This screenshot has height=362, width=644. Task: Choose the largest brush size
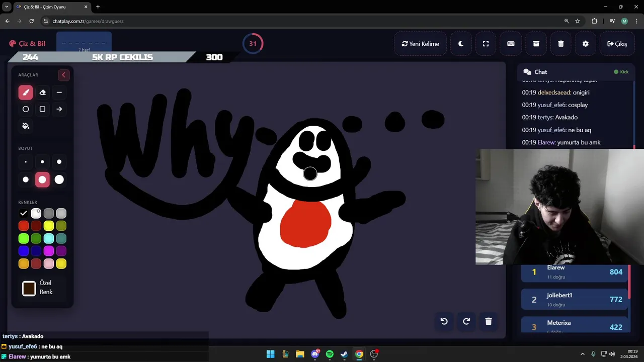click(59, 179)
